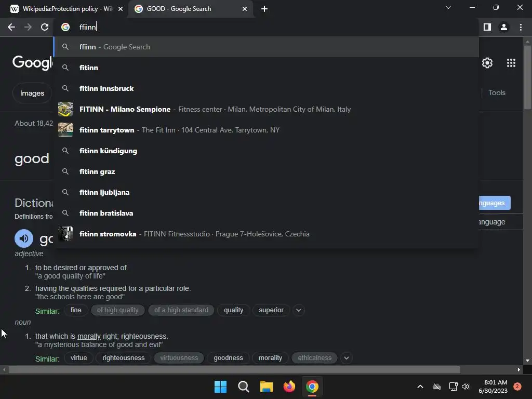Viewport: 532px width, 399px height.
Task: Choose the 'fitinn bratislava' suggestion
Action: [267, 213]
